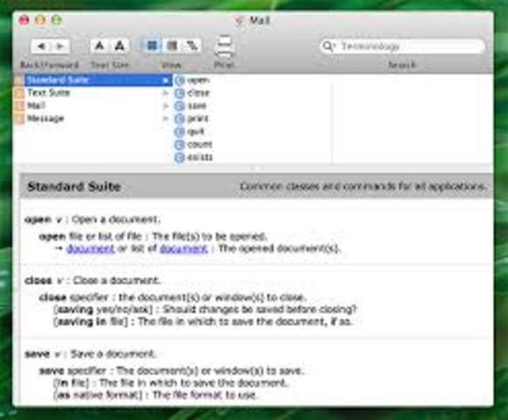Expand the Standard Suite arrow
Image resolution: width=508 pixels, height=420 pixels.
[165, 80]
